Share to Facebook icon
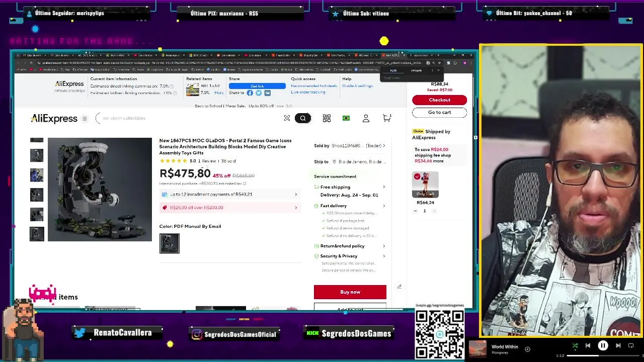644x362 pixels. tap(250, 93)
